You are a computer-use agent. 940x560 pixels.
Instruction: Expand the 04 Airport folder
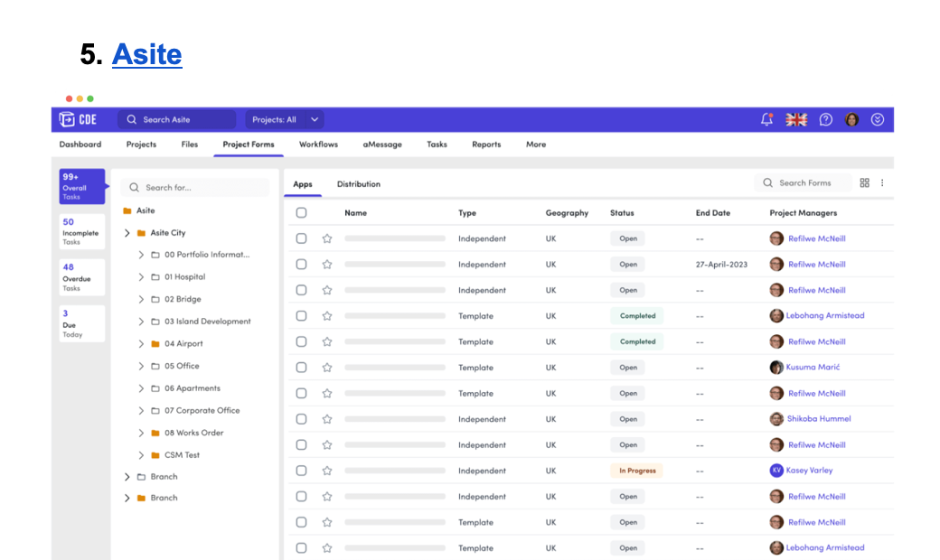point(141,344)
